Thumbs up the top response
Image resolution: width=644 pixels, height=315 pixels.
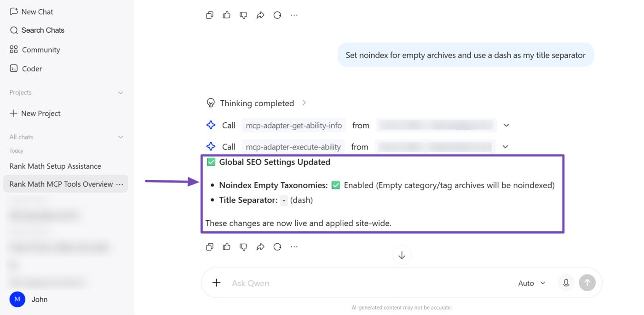tap(226, 15)
